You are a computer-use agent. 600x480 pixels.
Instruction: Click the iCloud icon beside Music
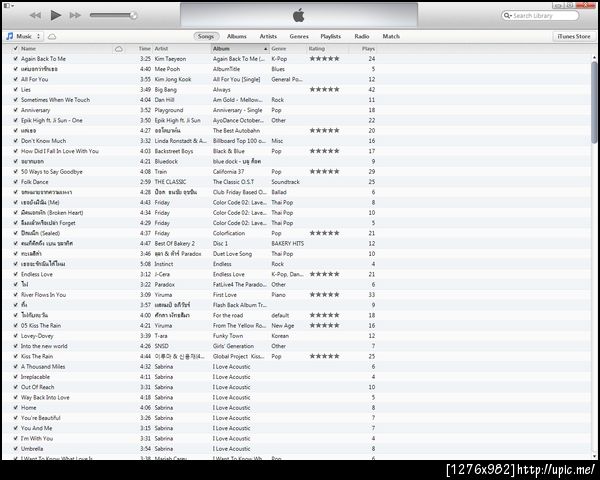click(52, 37)
